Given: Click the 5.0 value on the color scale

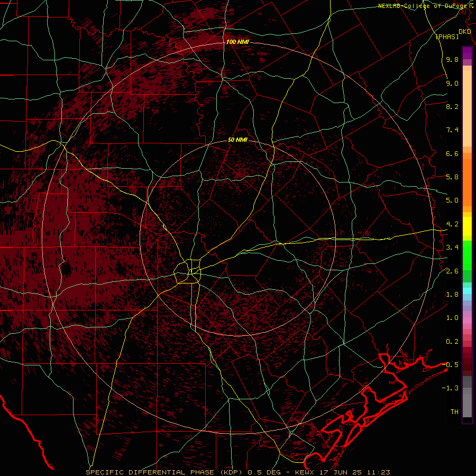Looking at the screenshot, I should click(452, 200).
